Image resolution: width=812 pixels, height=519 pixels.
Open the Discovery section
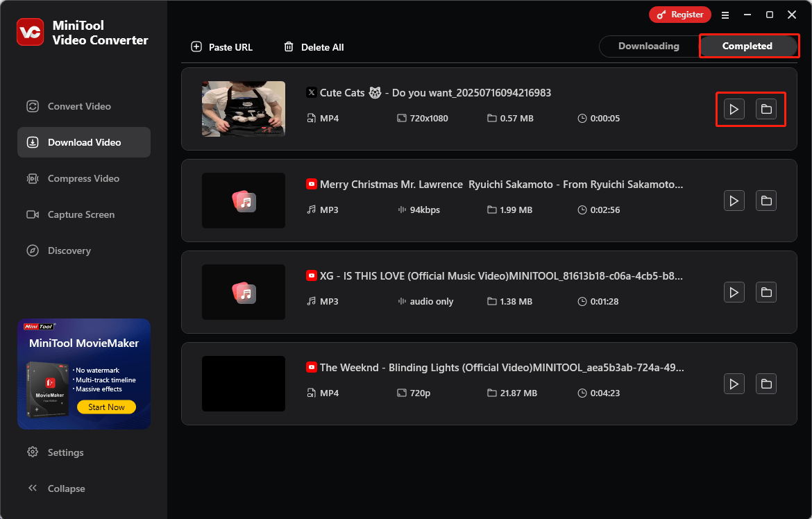click(84, 250)
